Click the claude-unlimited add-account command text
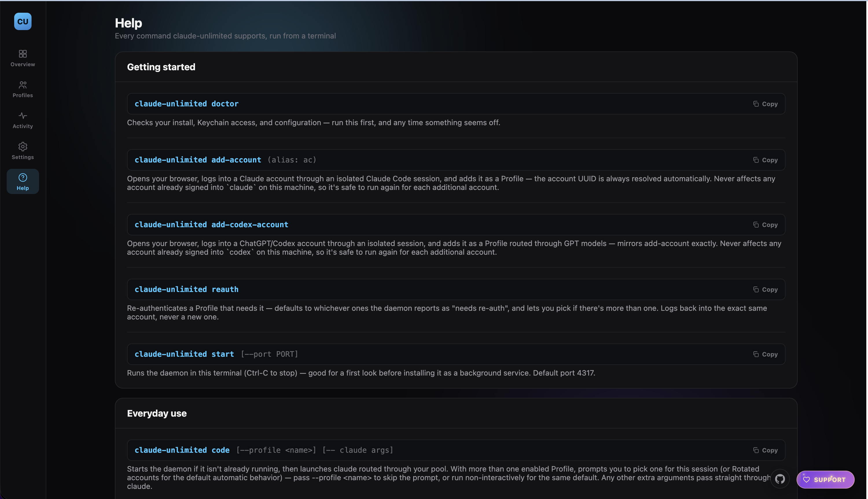The height and width of the screenshot is (499, 868). [198, 160]
